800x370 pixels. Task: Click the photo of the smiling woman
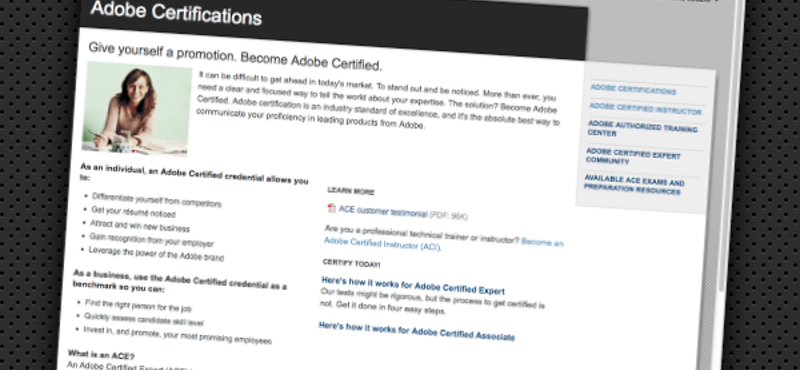pos(137,109)
